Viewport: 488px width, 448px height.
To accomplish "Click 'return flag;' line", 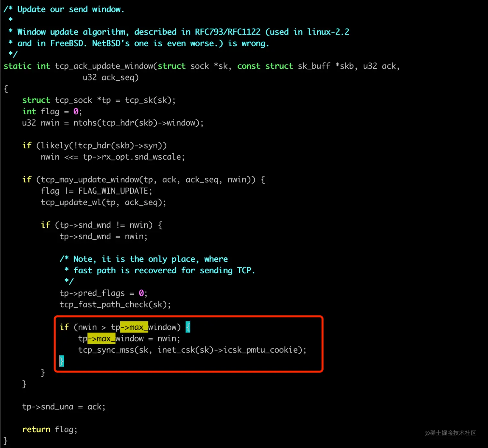I will pyautogui.click(x=50, y=429).
